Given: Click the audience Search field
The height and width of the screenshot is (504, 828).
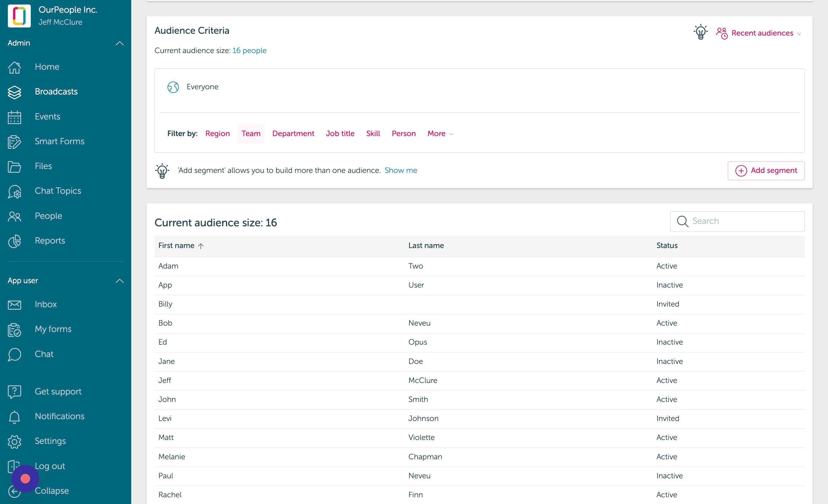Looking at the screenshot, I should click(737, 222).
